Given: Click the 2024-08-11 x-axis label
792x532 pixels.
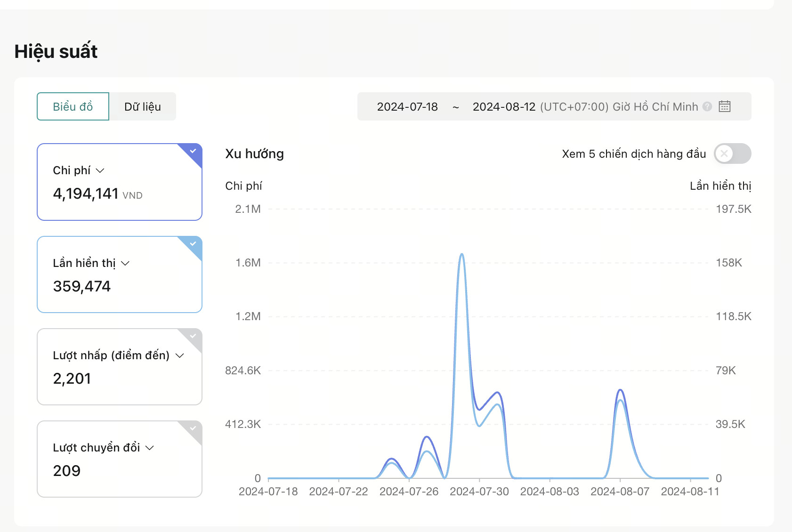Looking at the screenshot, I should 690,492.
